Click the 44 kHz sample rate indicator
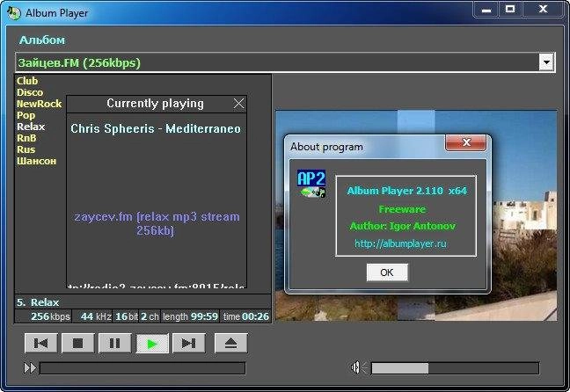Screen dimensions: 570x392 [x=96, y=316]
